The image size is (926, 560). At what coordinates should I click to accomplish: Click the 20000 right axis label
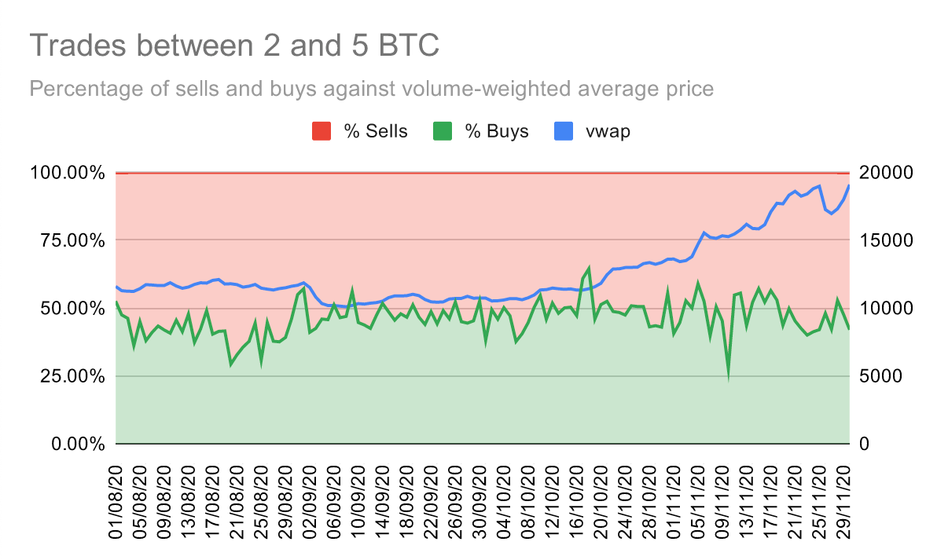click(x=886, y=173)
